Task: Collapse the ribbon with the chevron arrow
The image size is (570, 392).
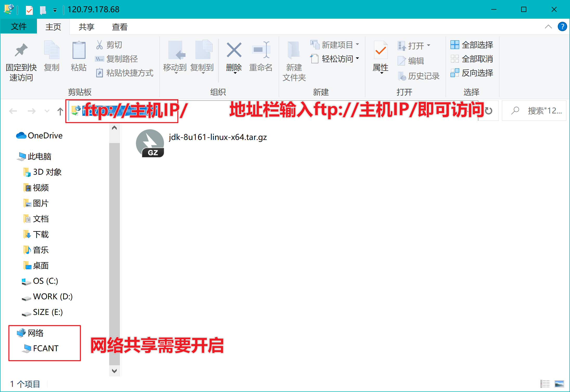Action: 548,27
